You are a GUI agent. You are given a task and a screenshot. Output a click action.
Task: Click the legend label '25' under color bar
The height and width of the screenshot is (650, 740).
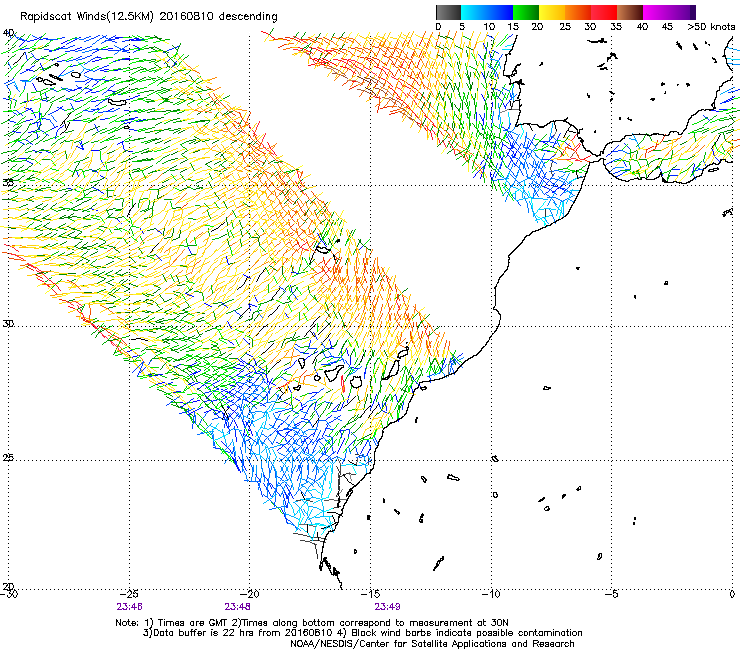coord(565,27)
